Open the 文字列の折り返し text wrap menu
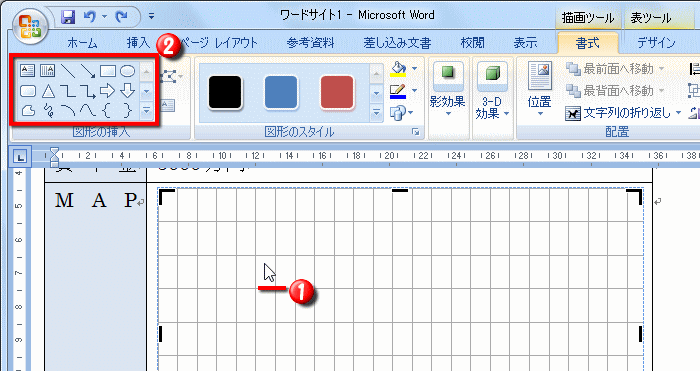Image resolution: width=700 pixels, height=371 pixels. click(x=623, y=113)
